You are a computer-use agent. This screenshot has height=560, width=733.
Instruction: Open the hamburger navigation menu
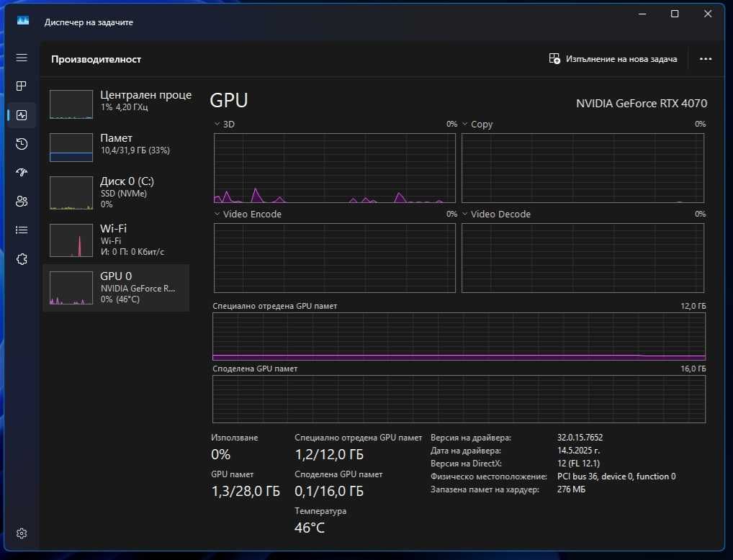coord(22,58)
